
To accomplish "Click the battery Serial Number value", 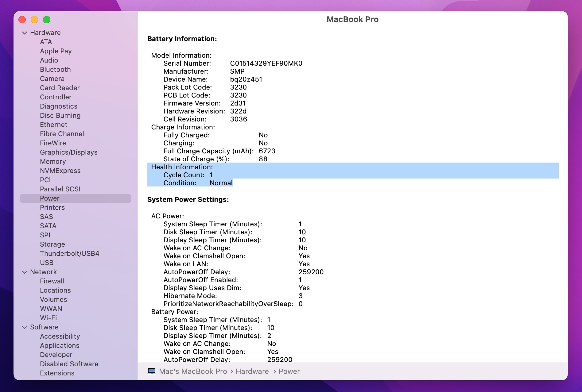I will tap(266, 63).
